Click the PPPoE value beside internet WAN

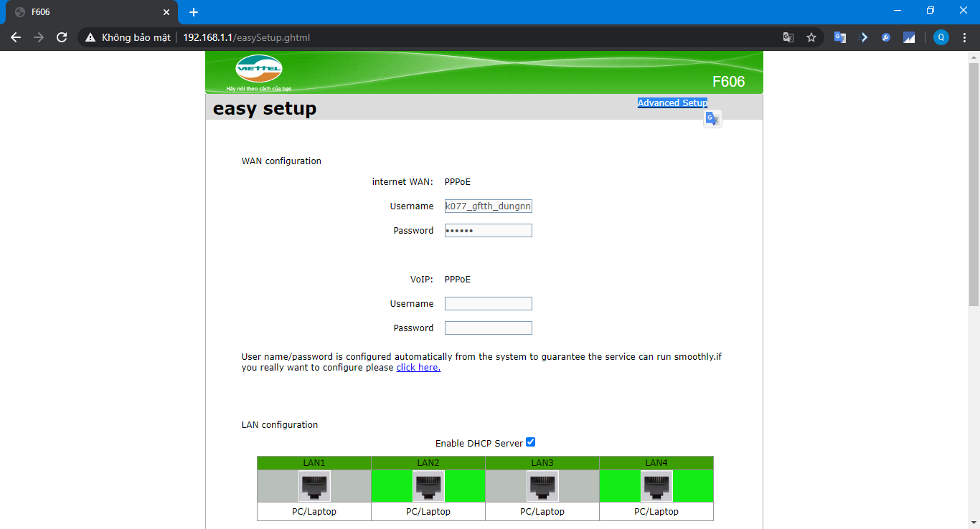coord(458,182)
